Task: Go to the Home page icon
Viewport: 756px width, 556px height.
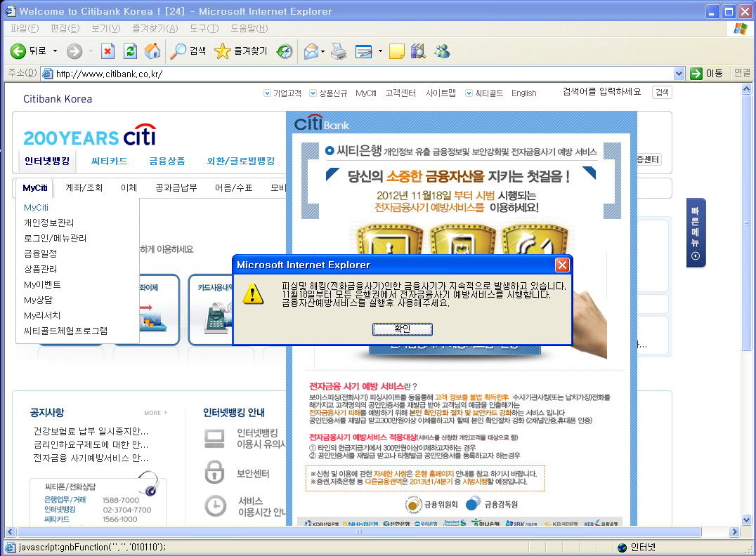Action: (152, 51)
